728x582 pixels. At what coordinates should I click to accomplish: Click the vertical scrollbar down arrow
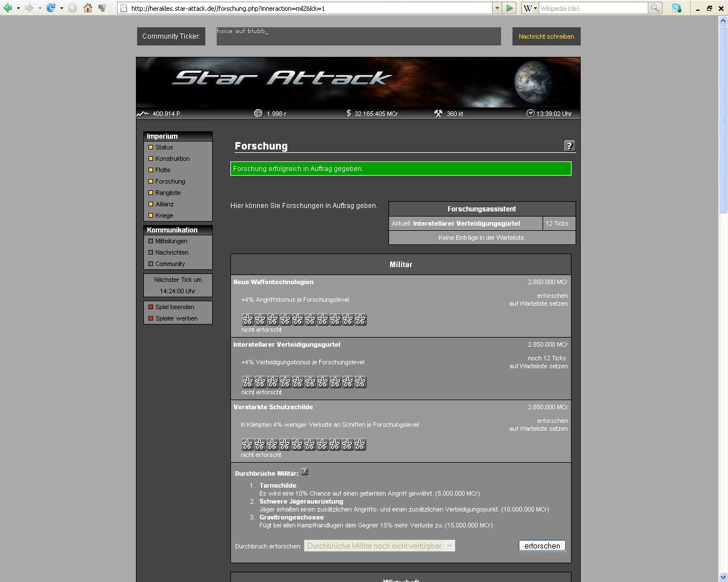[x=723, y=577]
